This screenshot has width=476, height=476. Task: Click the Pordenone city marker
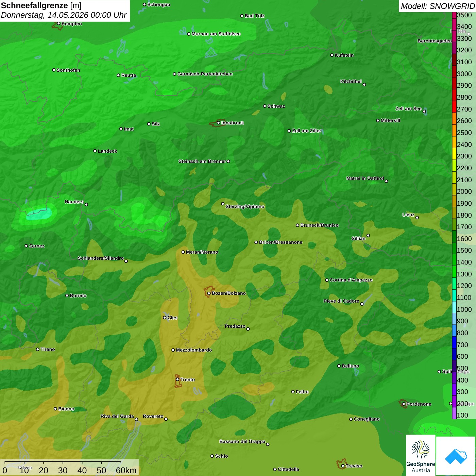pyautogui.click(x=404, y=404)
